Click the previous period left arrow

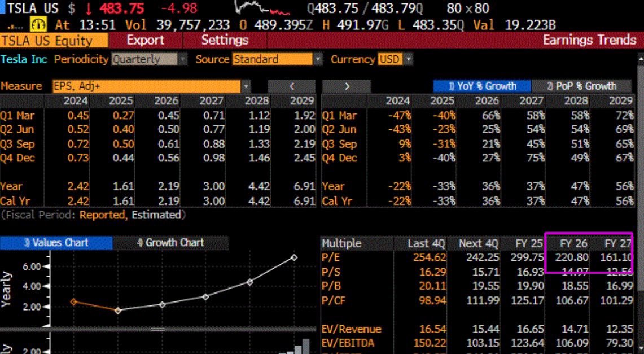click(x=291, y=86)
